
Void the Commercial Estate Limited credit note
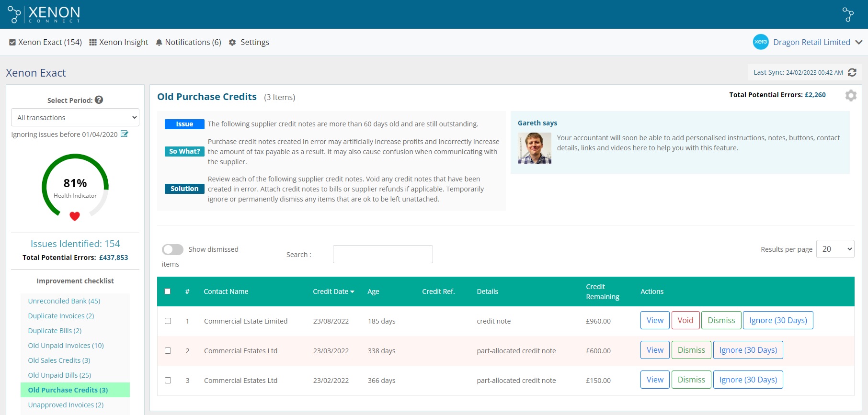(685, 321)
